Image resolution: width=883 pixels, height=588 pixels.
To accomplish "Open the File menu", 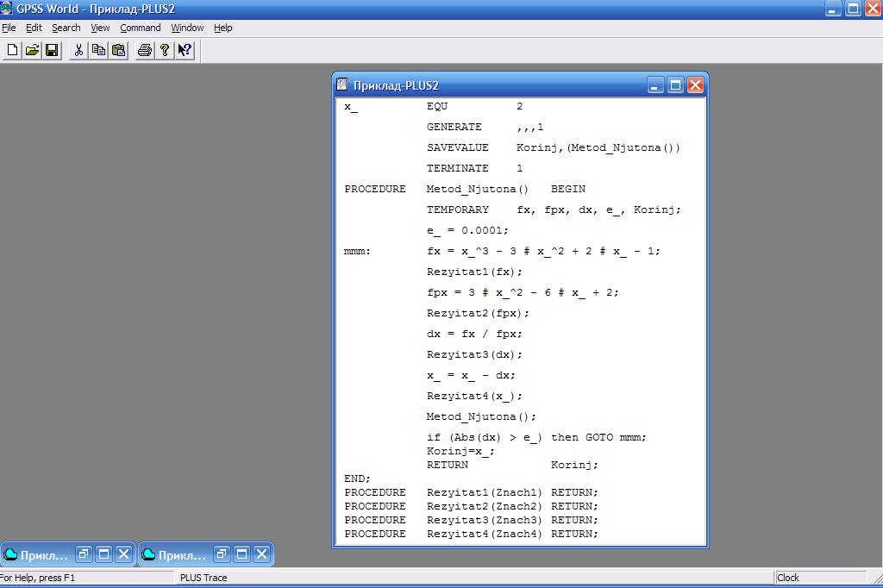I will (9, 28).
